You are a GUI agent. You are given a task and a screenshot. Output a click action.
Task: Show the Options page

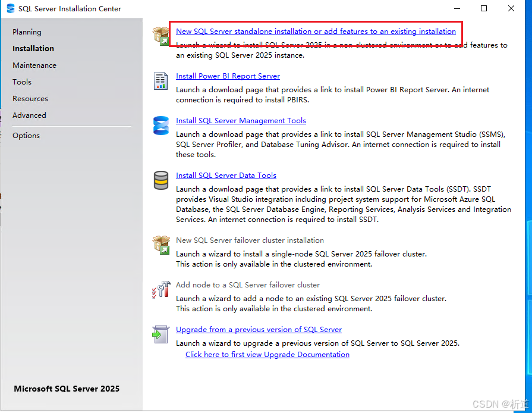[26, 136]
